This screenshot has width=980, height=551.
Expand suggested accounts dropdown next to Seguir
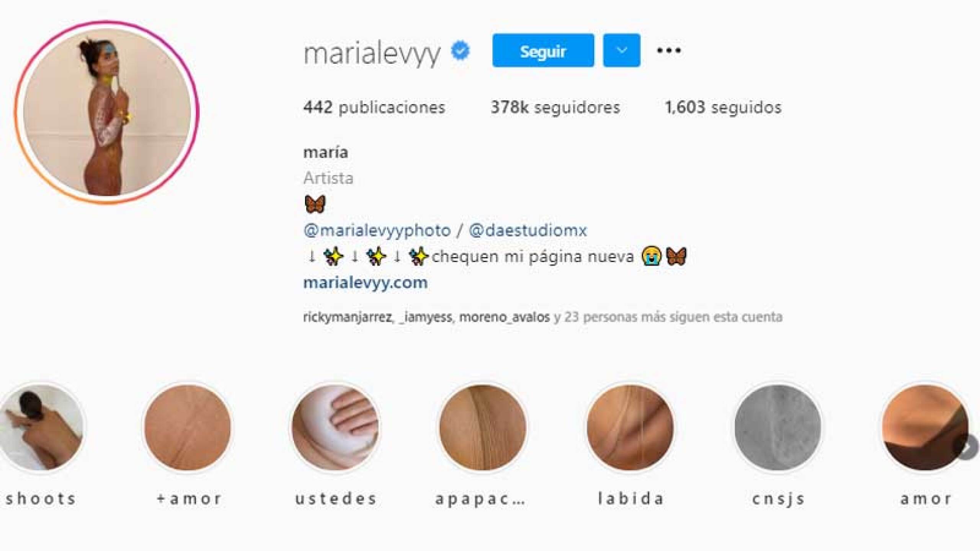[622, 51]
